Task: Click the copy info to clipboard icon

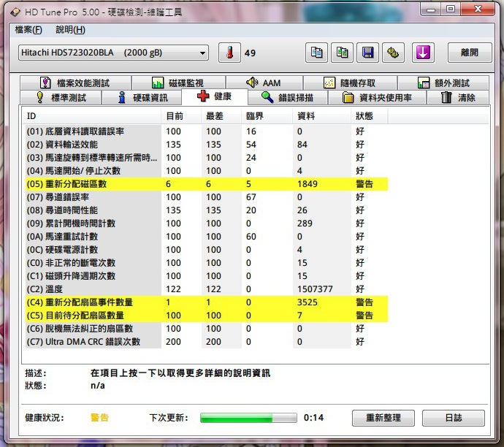Action: pyautogui.click(x=316, y=53)
